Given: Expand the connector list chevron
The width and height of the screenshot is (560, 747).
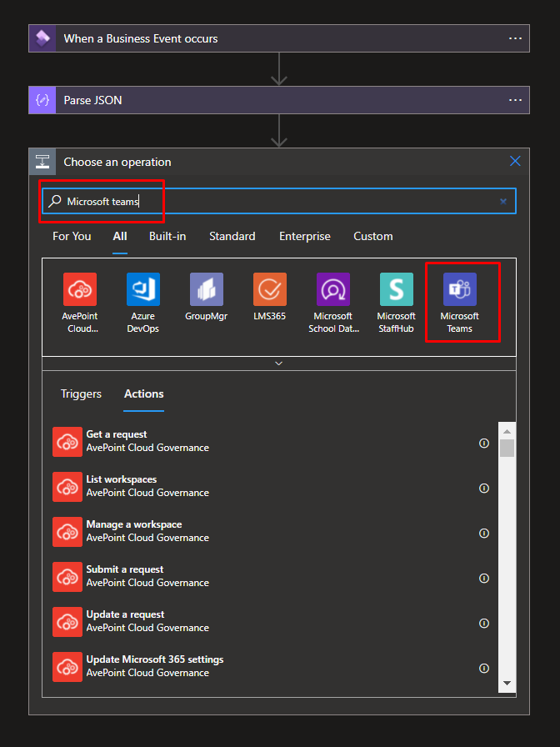Looking at the screenshot, I should click(x=279, y=363).
